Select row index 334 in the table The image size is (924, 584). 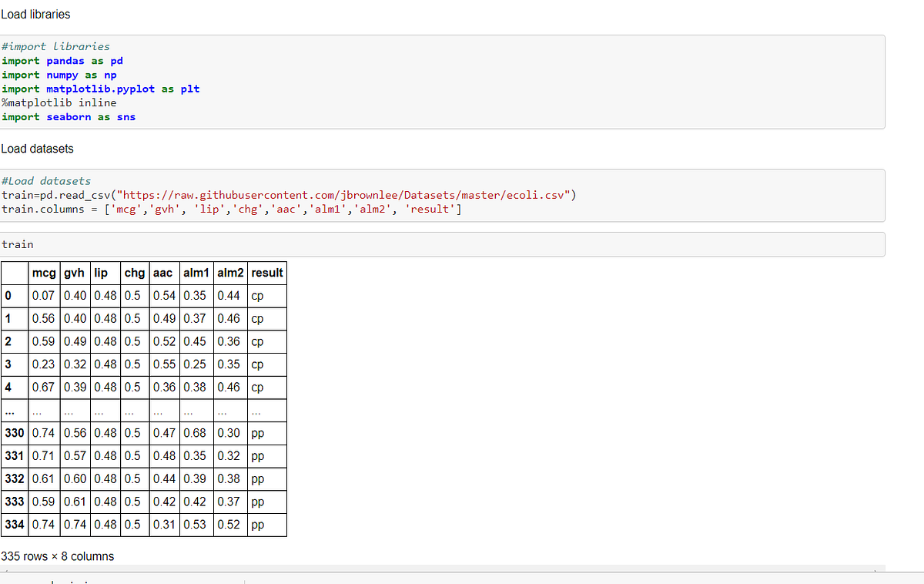(x=14, y=524)
